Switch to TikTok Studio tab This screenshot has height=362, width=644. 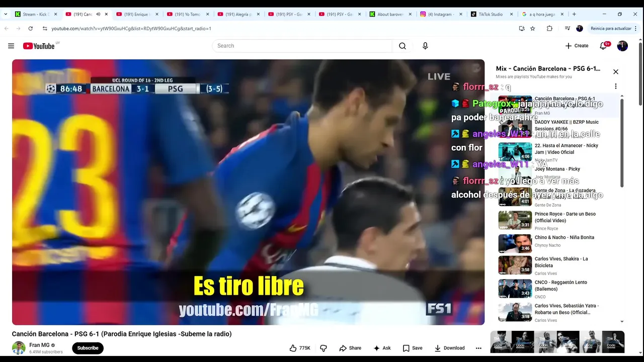tap(492, 14)
